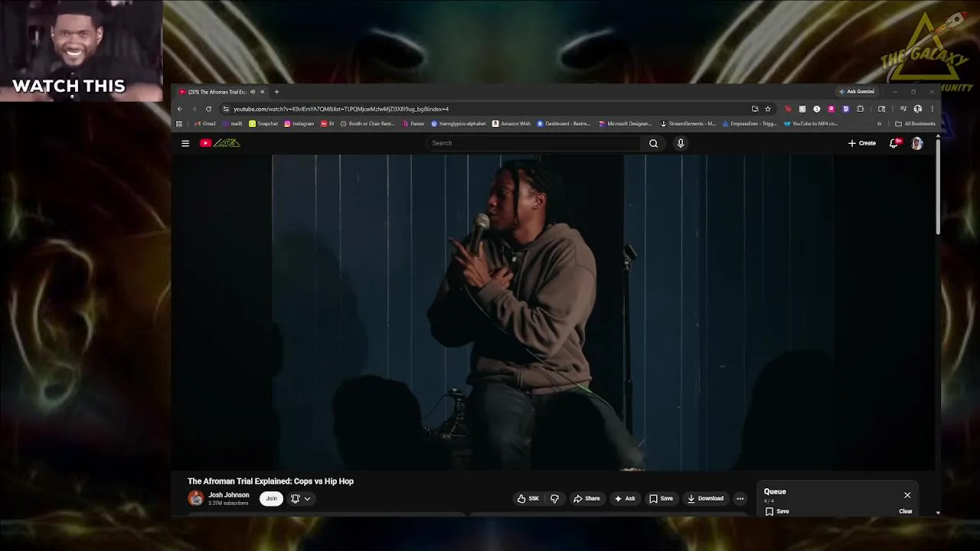Open the YouTube guide hamburger menu
This screenshot has width=980, height=551.
185,143
